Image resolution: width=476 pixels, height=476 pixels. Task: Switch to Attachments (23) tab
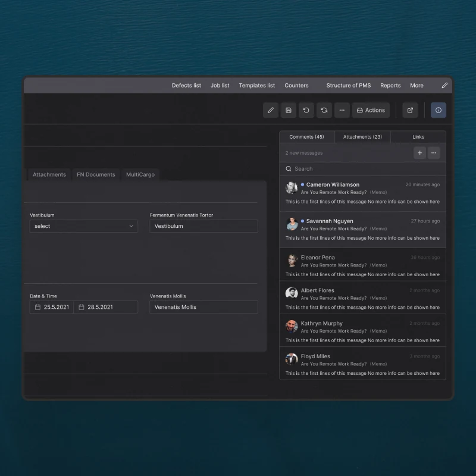click(362, 137)
